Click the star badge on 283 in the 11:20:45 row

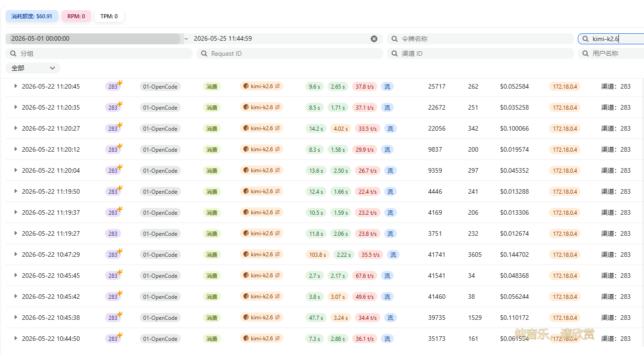(120, 83)
